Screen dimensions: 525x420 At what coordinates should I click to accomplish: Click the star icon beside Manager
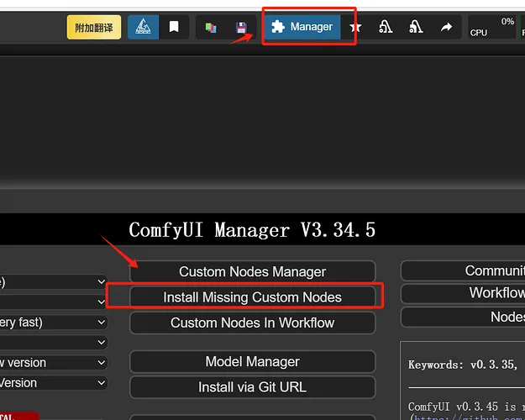355,28
